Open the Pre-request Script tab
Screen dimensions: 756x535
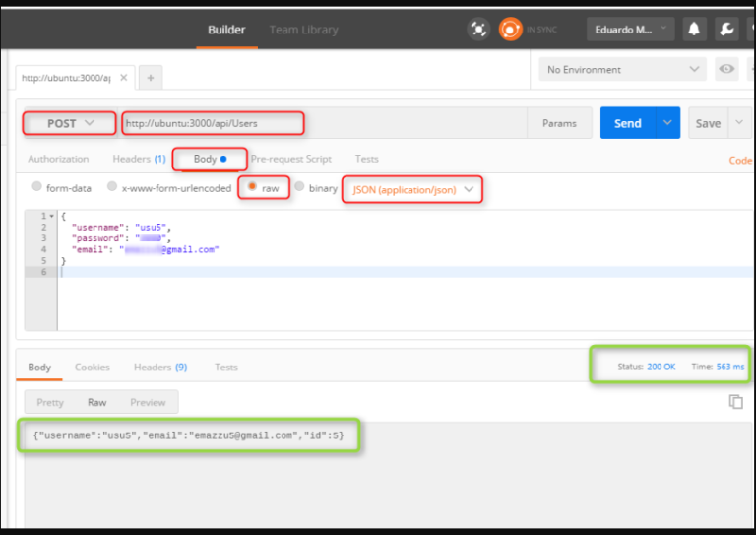(x=290, y=159)
